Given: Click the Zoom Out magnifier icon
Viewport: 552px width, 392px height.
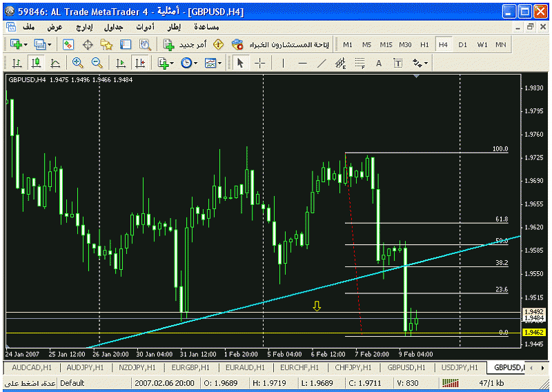Looking at the screenshot, I should pos(96,63).
